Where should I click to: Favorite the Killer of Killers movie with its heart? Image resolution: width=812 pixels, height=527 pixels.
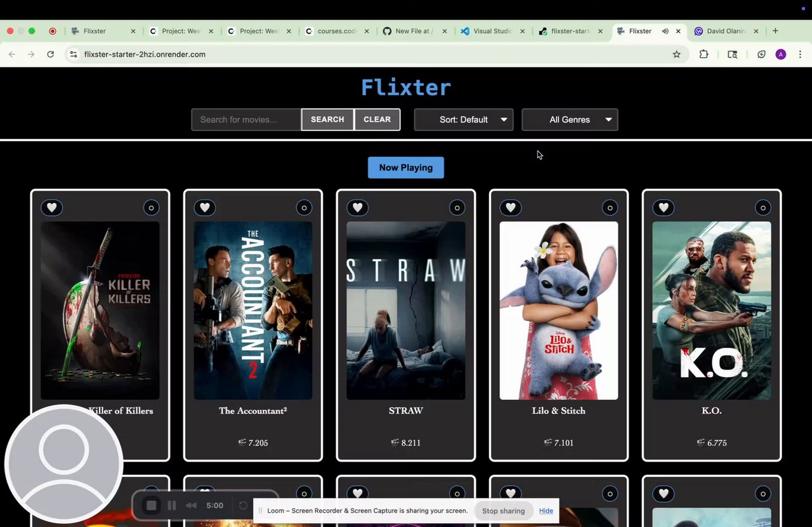(x=52, y=208)
